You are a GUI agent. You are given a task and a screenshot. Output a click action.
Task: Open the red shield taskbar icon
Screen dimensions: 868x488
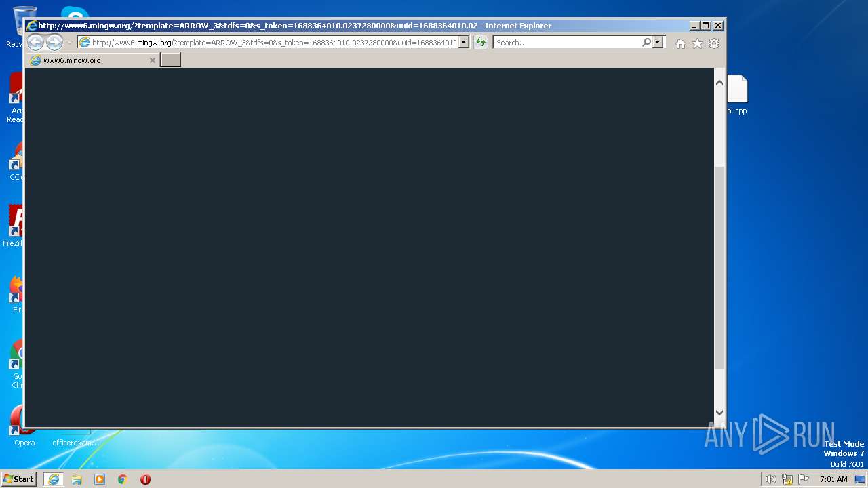tap(145, 479)
